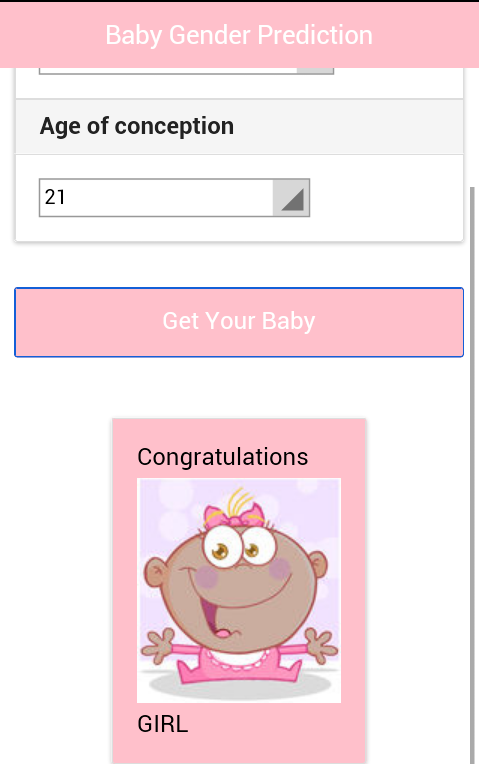Viewport: 479px width, 764px height.
Task: Tap the GIRL result label
Action: click(163, 724)
